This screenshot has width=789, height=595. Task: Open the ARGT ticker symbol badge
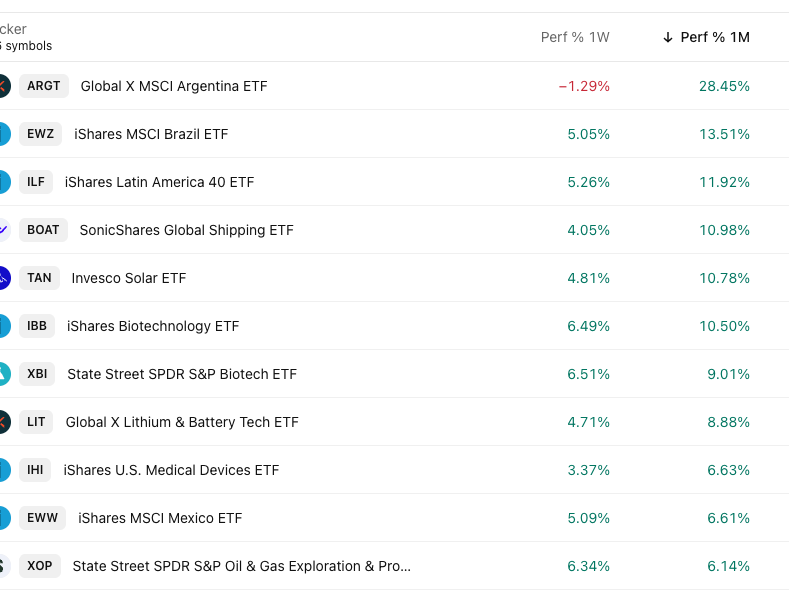44,86
